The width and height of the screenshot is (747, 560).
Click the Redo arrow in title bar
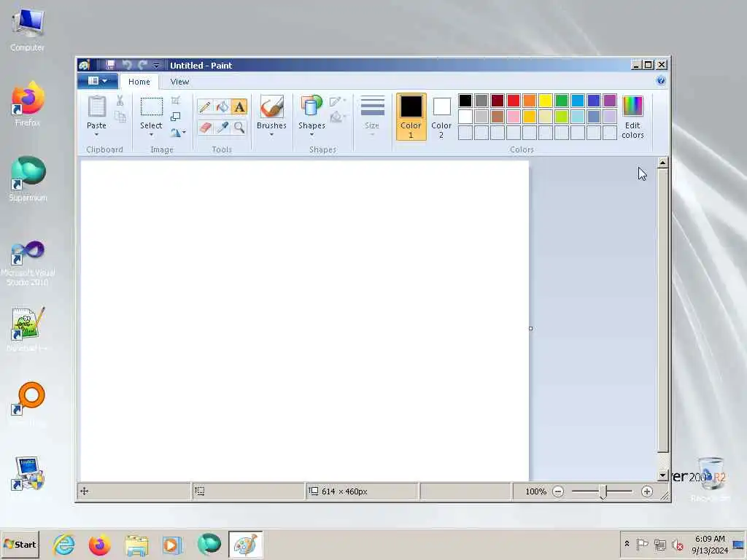point(142,65)
